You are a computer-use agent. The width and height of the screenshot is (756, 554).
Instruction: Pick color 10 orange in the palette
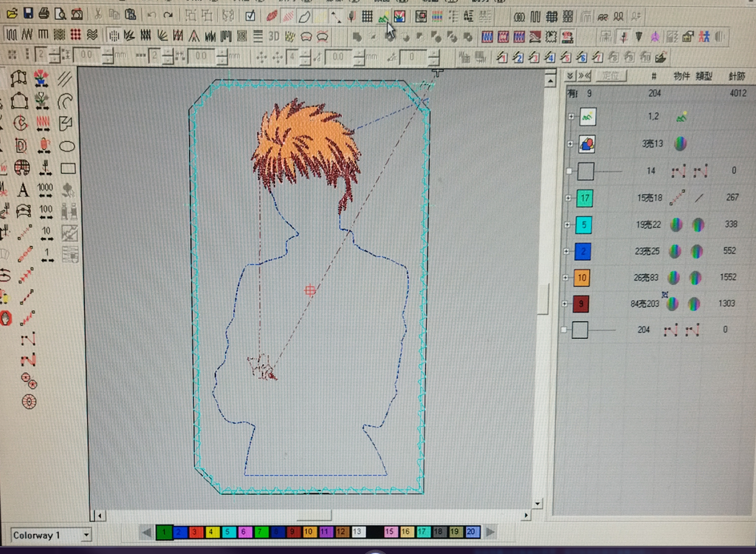[309, 532]
